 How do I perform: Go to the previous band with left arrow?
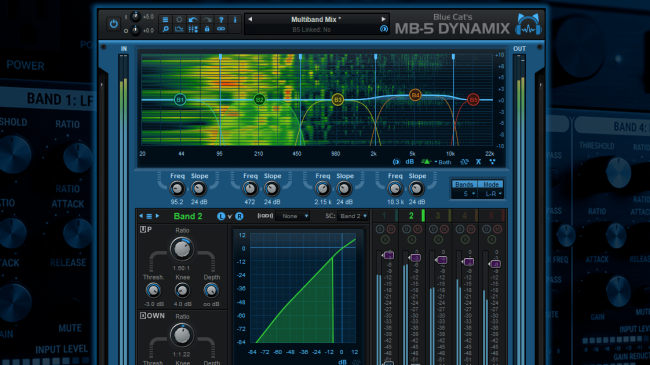pyautogui.click(x=141, y=216)
